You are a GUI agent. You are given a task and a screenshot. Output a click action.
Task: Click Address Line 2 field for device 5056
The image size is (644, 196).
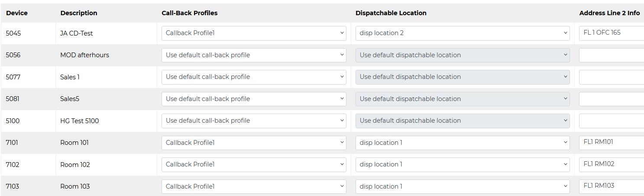pos(611,55)
